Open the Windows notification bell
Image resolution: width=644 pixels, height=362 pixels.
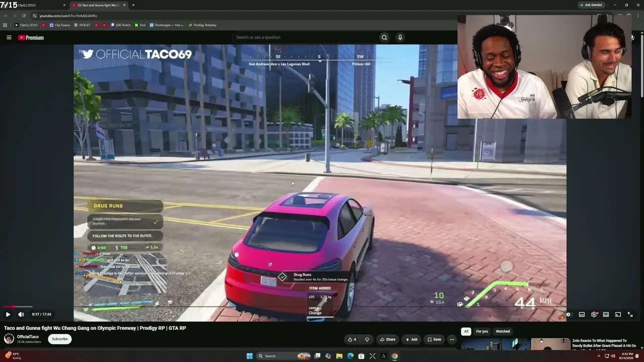click(637, 356)
